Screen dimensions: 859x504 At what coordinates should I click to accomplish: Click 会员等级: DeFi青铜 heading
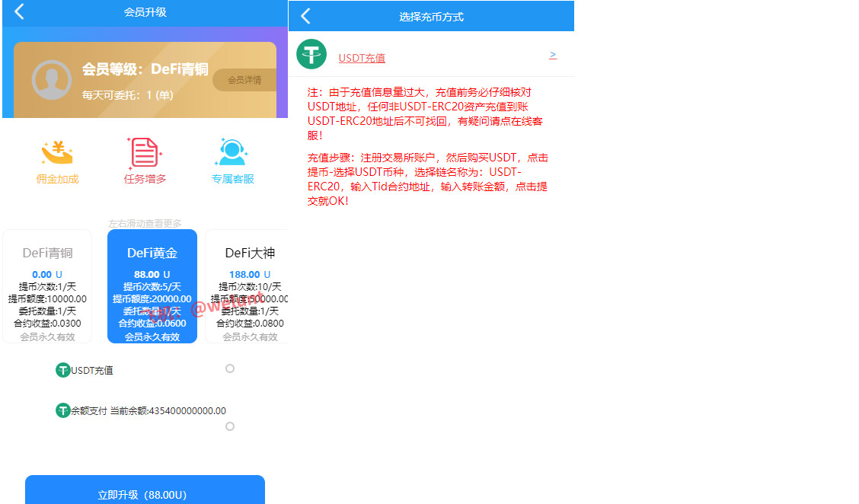coord(145,69)
